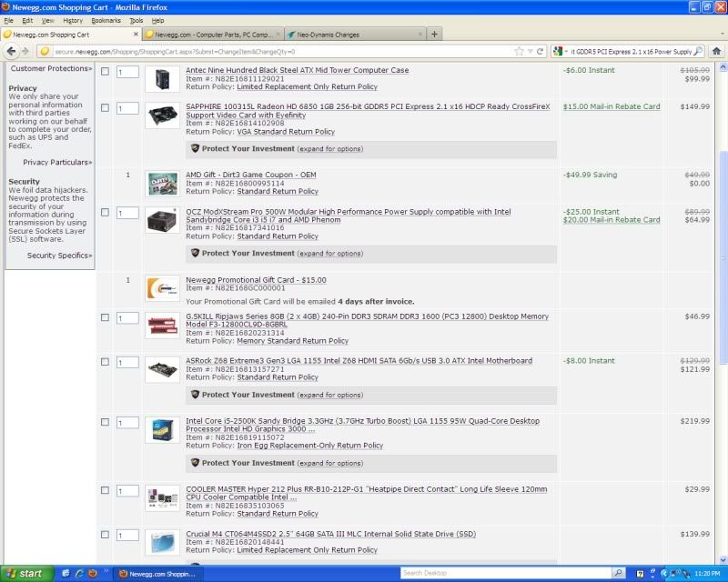728x582 pixels.
Task: Click the site identity icon in address bar
Action: point(45,52)
